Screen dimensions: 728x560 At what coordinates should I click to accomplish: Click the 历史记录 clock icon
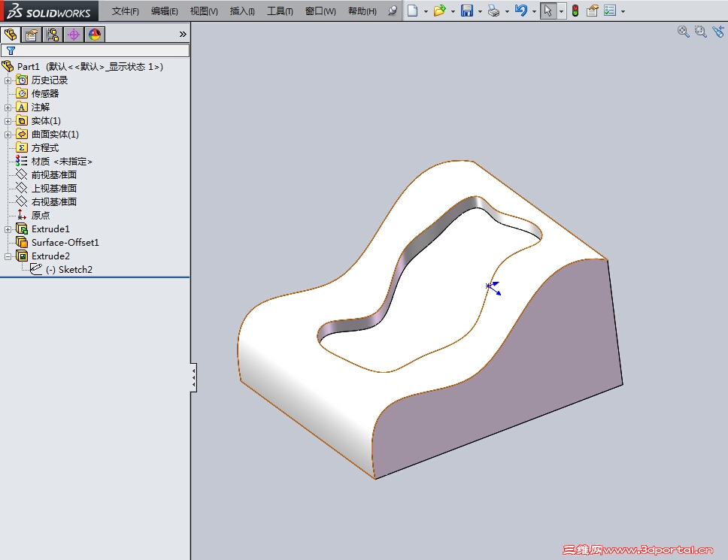coord(22,80)
